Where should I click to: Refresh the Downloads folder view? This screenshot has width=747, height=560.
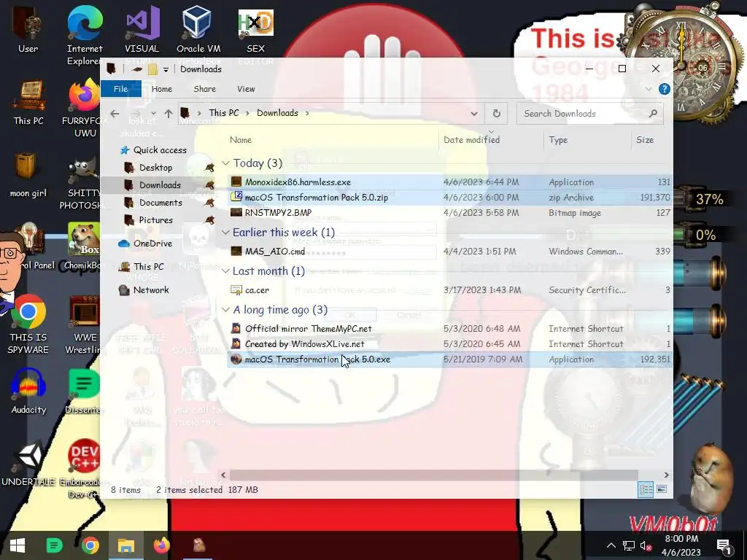click(496, 113)
